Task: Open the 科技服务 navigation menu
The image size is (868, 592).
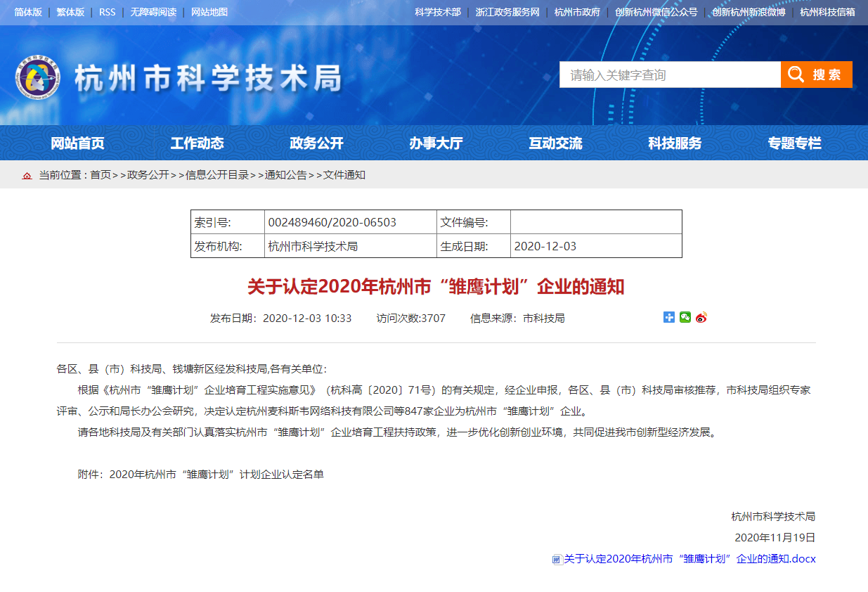Action: coord(675,143)
